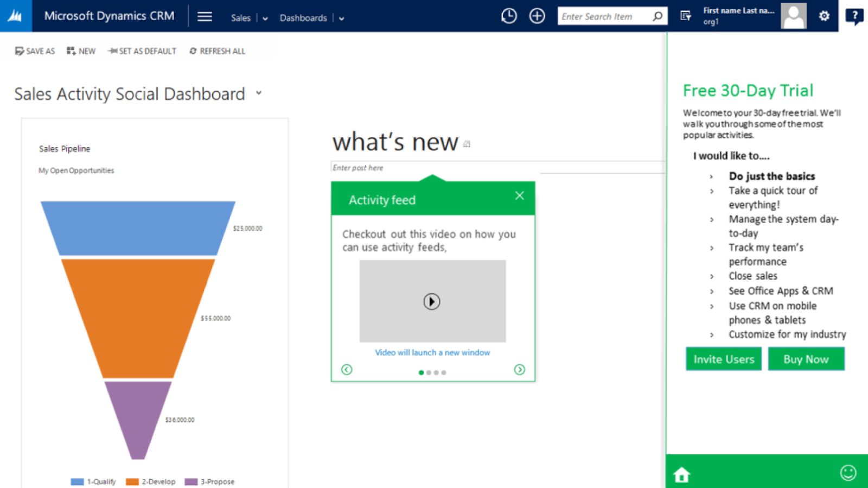
Task: Click the home icon in trial panel
Action: click(x=681, y=474)
